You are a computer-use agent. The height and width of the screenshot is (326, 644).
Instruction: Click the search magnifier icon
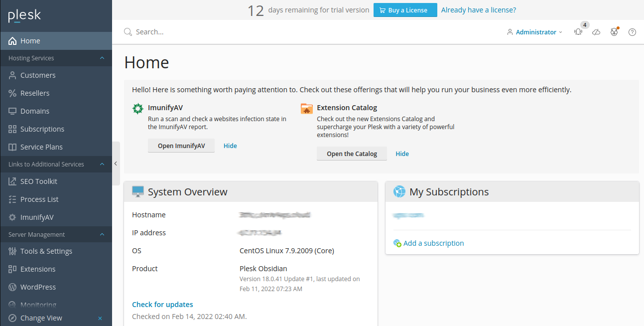128,31
